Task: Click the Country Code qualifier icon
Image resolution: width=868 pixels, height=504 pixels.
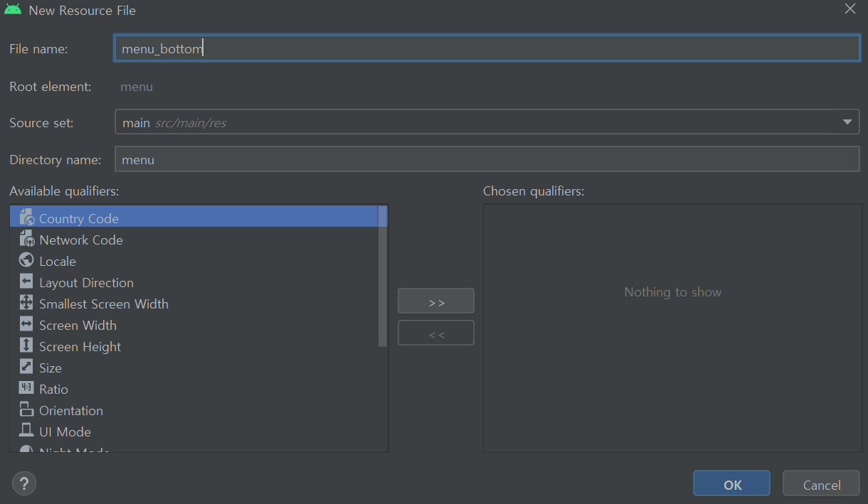Action: pyautogui.click(x=26, y=218)
